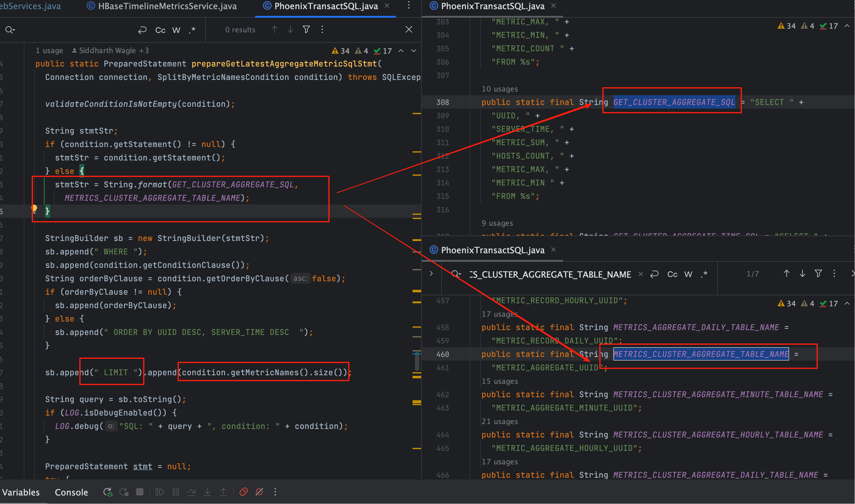The image size is (855, 504).
Task: Go to previous highlighted error in left editor
Action: [401, 51]
